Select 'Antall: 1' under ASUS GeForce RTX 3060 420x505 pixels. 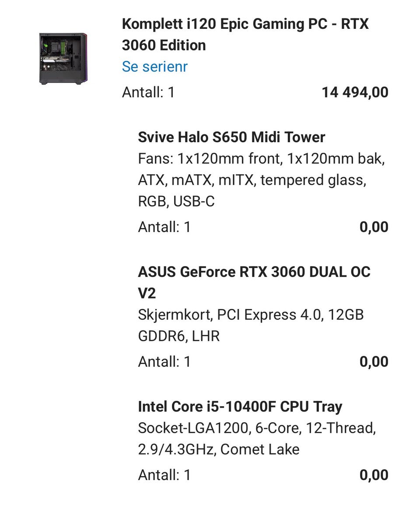pos(164,362)
